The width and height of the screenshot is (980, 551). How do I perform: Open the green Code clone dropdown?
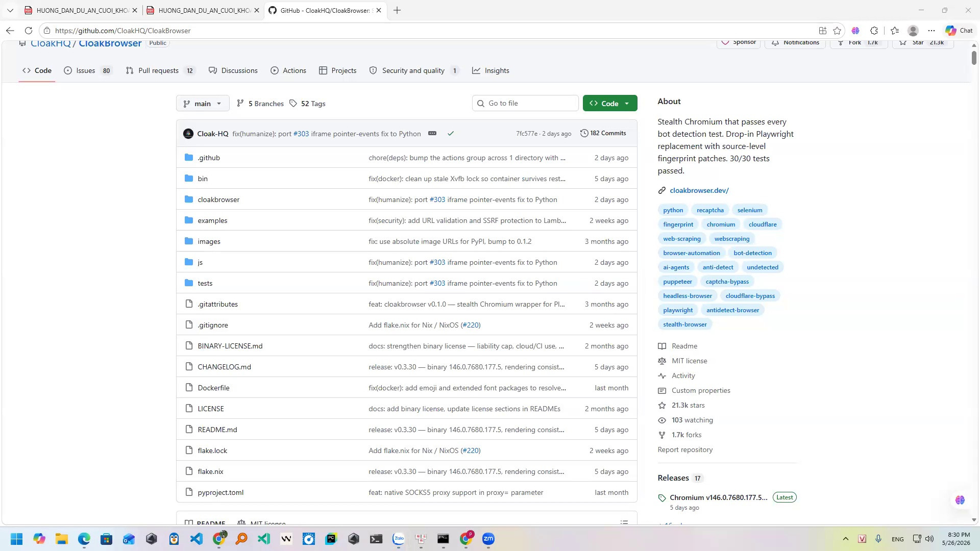[610, 104]
